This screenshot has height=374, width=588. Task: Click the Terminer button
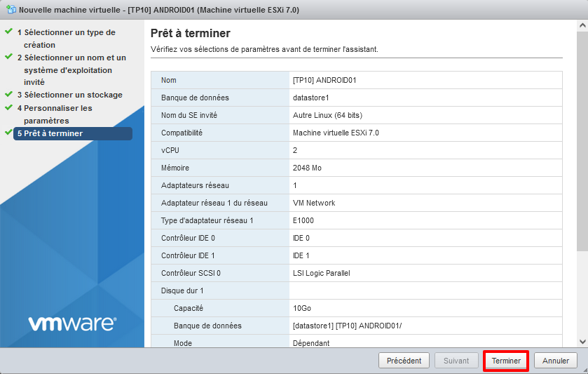[x=506, y=361]
